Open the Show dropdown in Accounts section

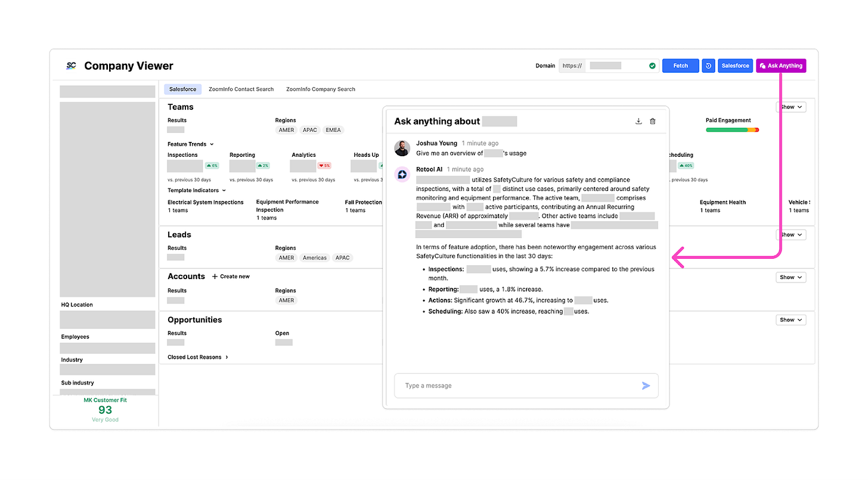coord(791,277)
